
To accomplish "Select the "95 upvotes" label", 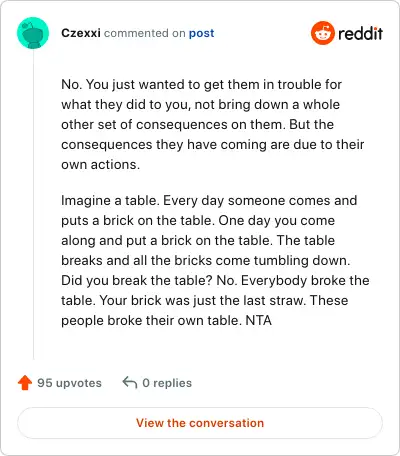I will [x=69, y=383].
